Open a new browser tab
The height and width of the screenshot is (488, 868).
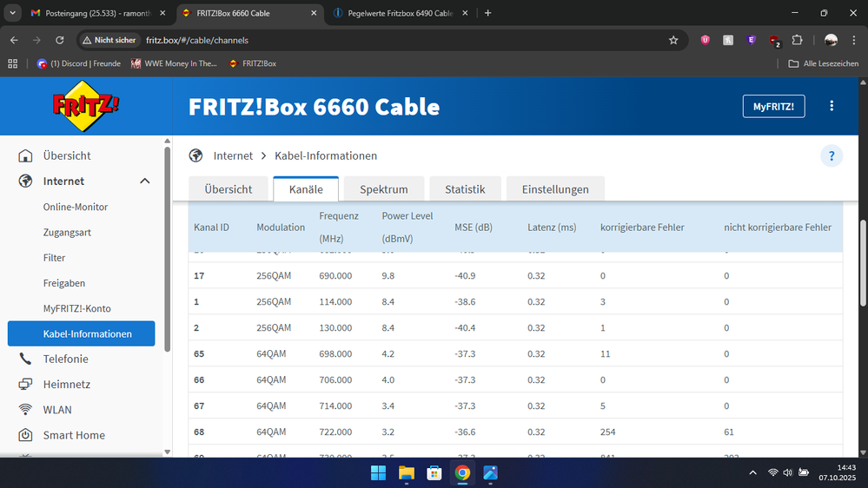pyautogui.click(x=487, y=13)
